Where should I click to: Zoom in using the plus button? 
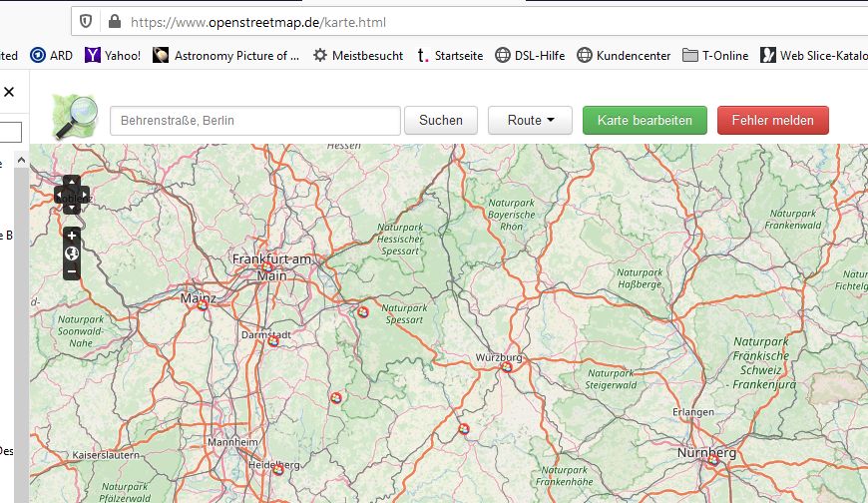click(x=72, y=236)
